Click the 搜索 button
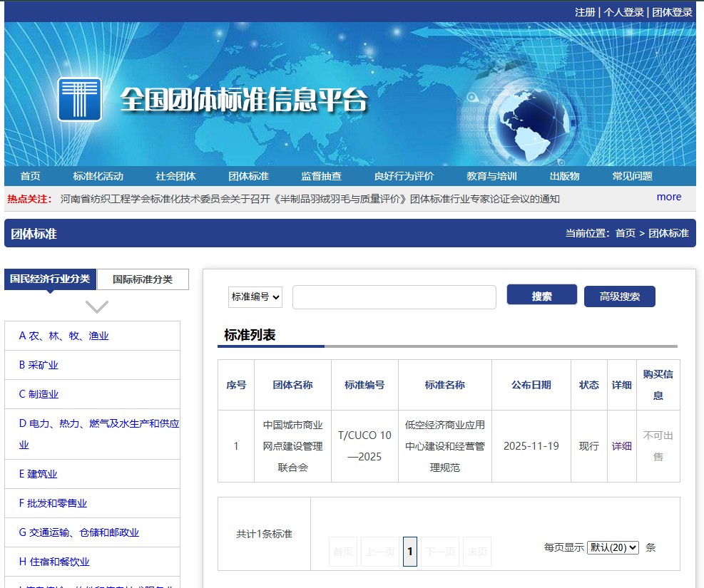Screen dimensions: 704x588 [x=541, y=296]
